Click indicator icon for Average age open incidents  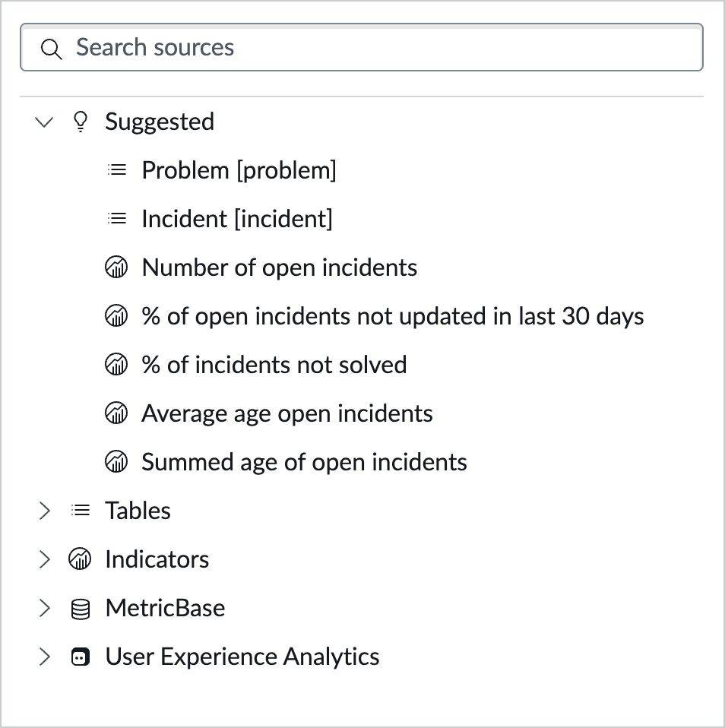(116, 413)
